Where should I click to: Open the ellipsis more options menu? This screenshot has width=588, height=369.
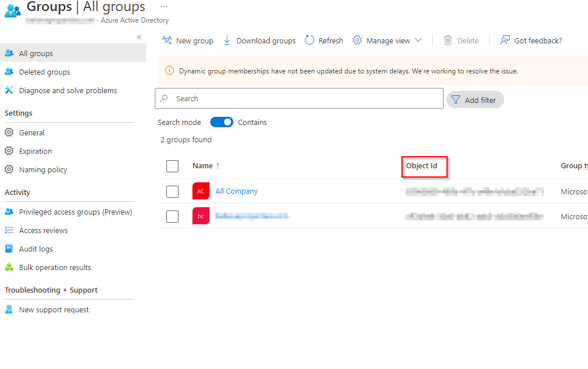164,6
